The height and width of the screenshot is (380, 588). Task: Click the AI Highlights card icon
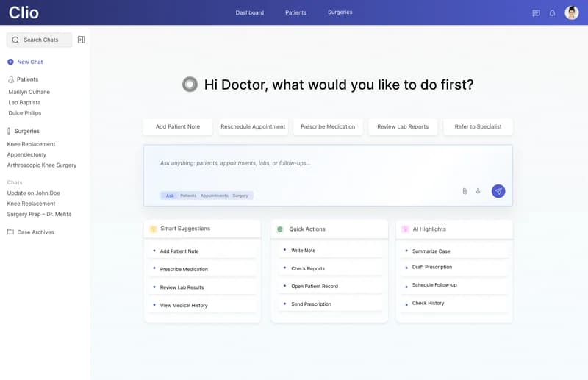405,229
